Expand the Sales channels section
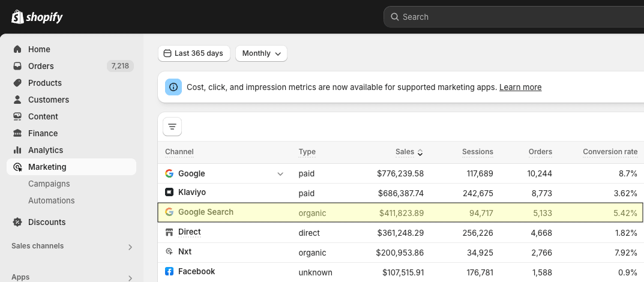Screen dimensions: 644x282 (130, 247)
